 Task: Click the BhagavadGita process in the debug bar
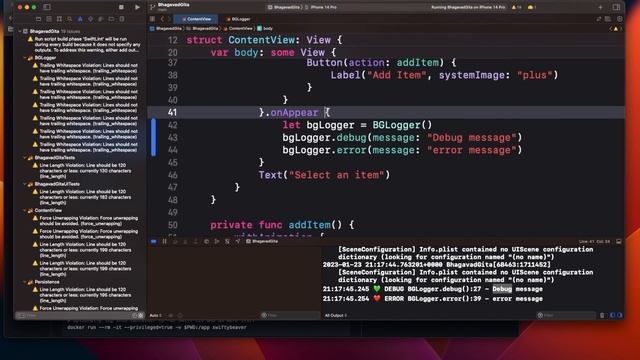(x=262, y=242)
